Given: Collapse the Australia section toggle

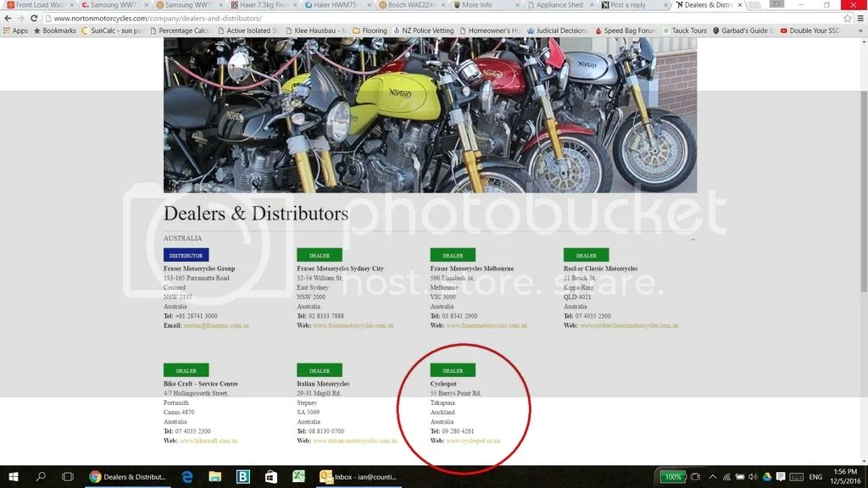Looking at the screenshot, I should 693,239.
